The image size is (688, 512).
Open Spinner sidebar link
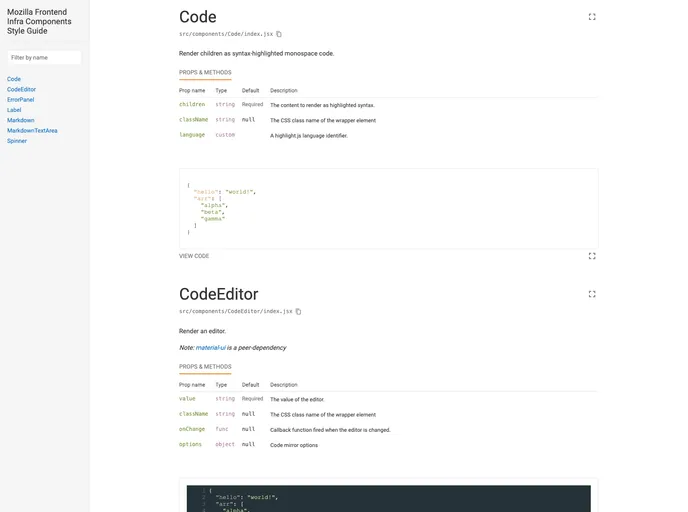(x=17, y=141)
